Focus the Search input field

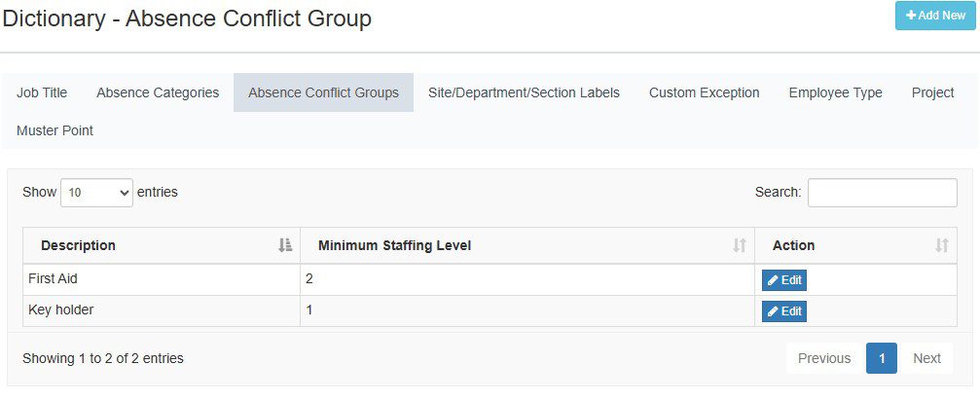(882, 193)
